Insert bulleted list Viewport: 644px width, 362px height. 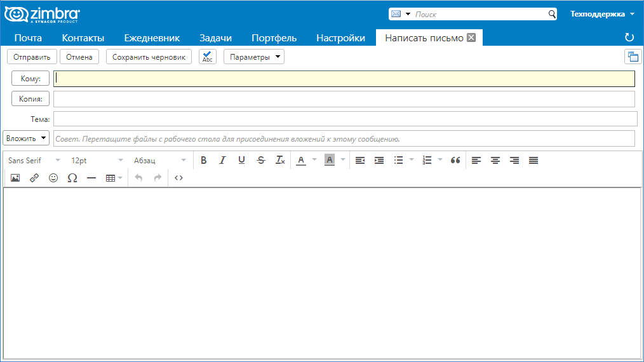398,160
